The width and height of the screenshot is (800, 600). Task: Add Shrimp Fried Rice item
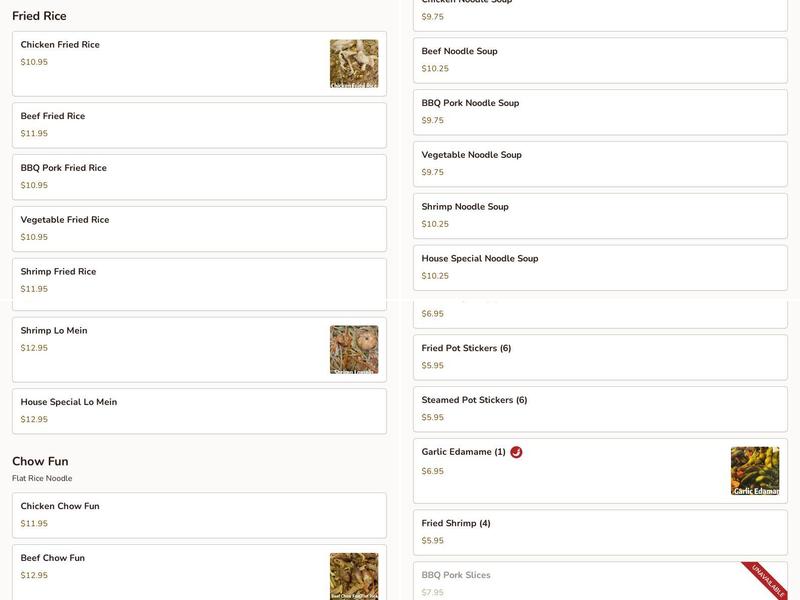coord(199,284)
